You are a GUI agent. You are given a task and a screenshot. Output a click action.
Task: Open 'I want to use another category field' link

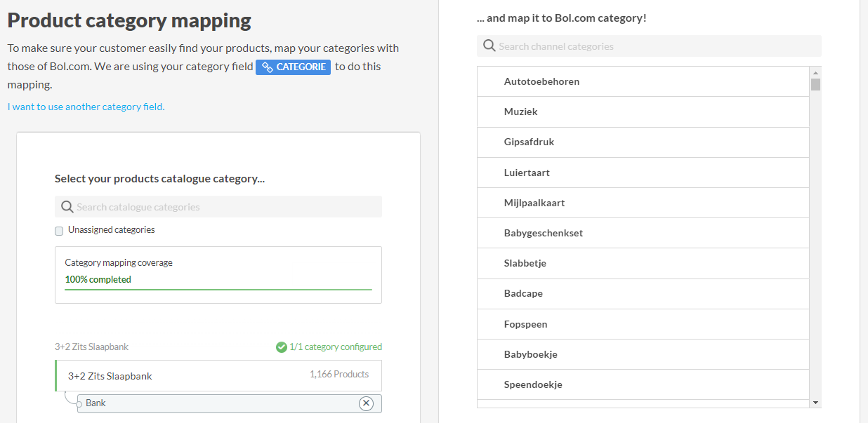pyautogui.click(x=86, y=107)
